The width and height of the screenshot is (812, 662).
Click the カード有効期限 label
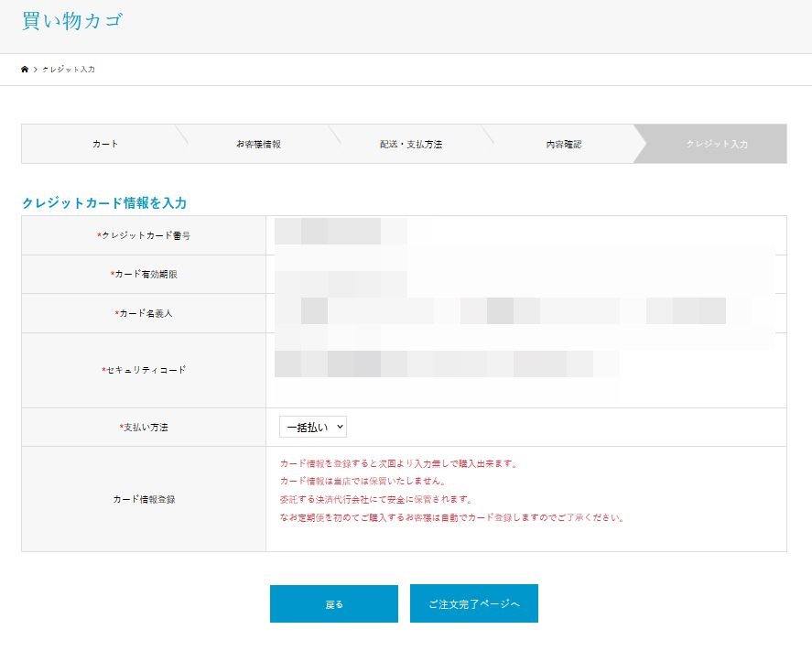[144, 275]
